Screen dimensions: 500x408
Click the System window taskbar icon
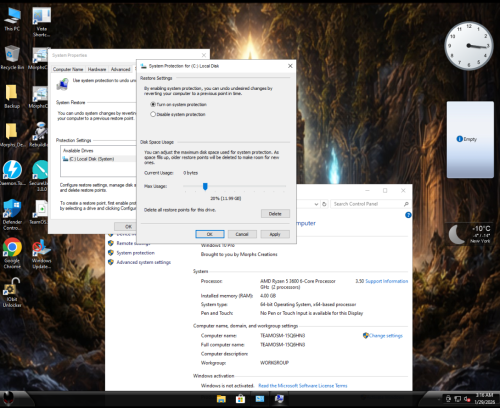279,399
